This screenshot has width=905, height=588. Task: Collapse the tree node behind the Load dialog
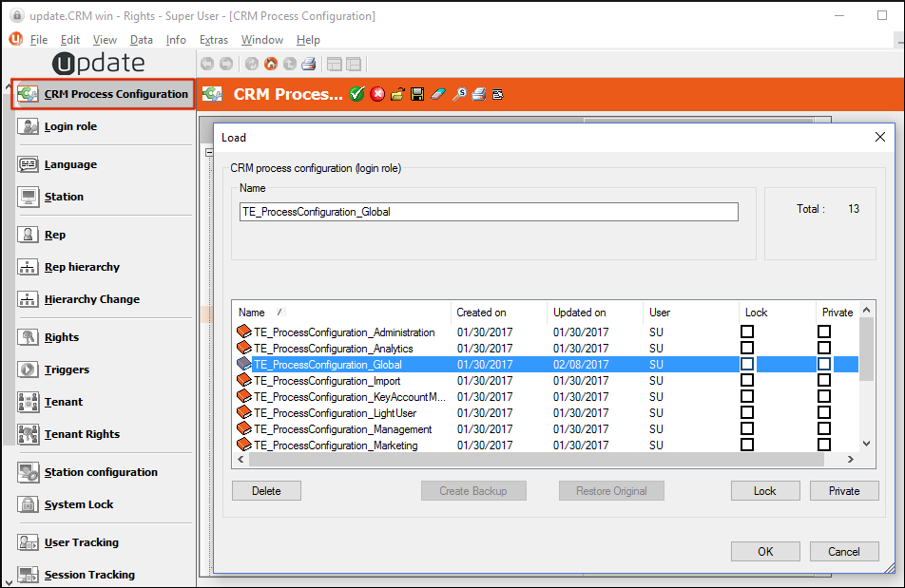209,153
